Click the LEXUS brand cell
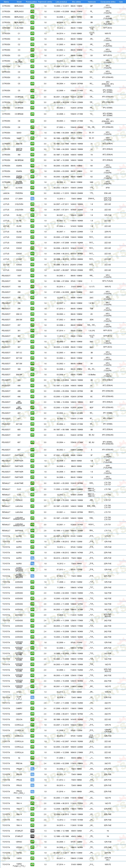126x868 pixels. 6,199
